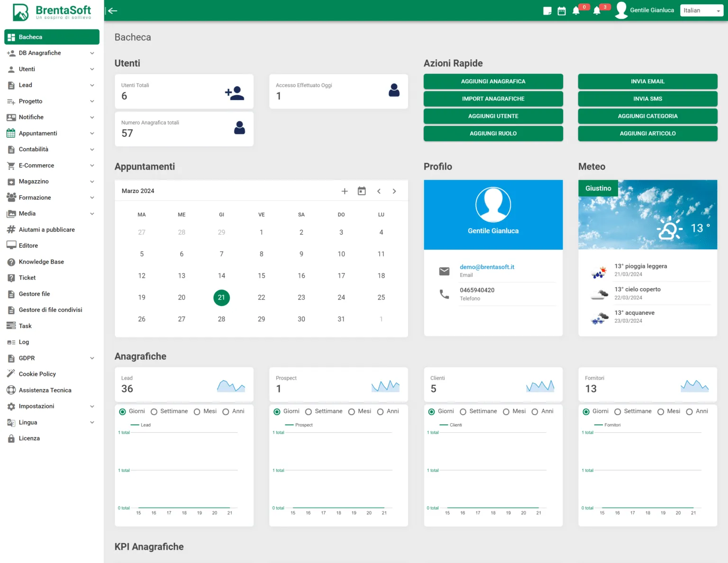
Task: Select day 21 in calendar
Action: coord(221,298)
